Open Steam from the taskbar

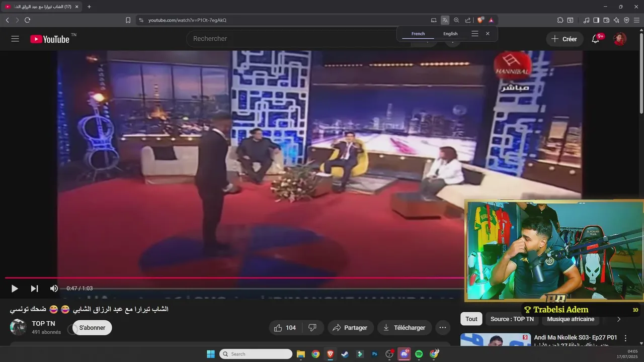(345, 354)
